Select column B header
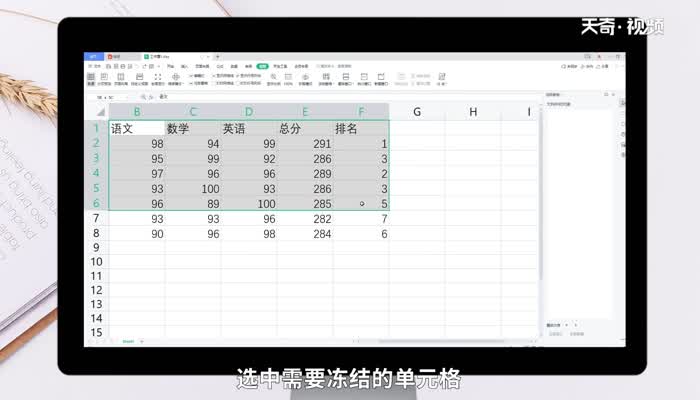Image resolution: width=700 pixels, height=400 pixels. coord(137,112)
